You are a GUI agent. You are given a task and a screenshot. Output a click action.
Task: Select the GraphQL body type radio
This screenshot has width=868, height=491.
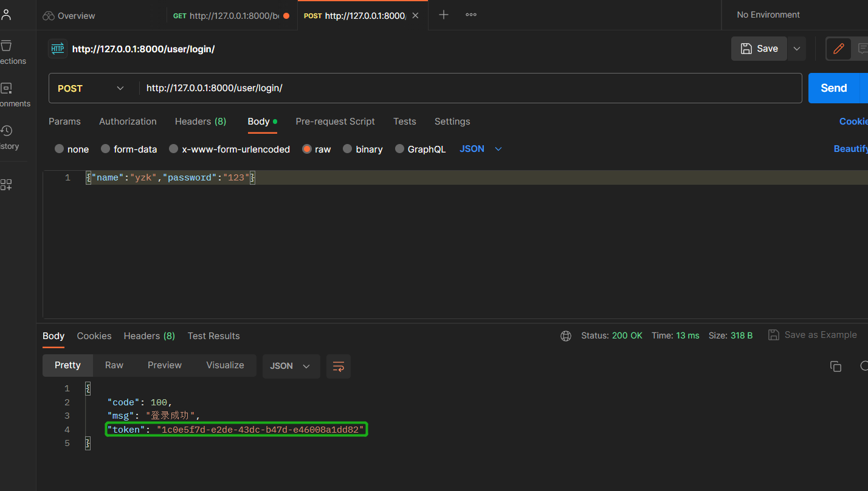[399, 149]
